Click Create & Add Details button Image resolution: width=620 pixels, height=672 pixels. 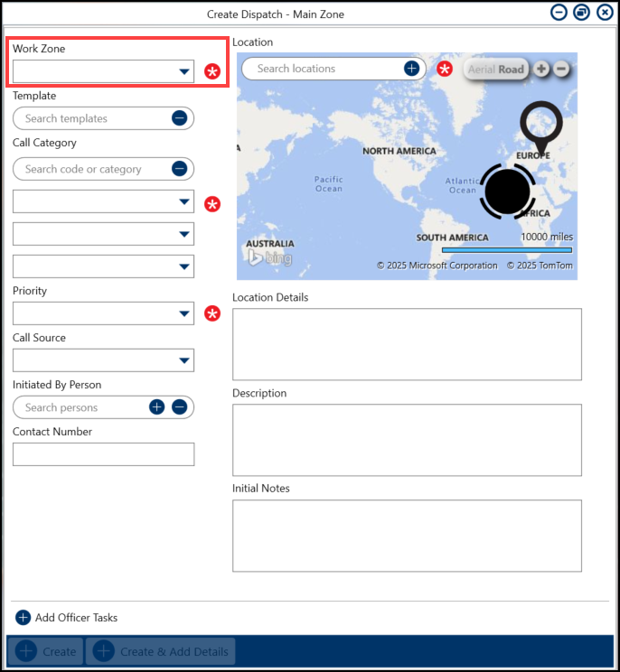[160, 651]
